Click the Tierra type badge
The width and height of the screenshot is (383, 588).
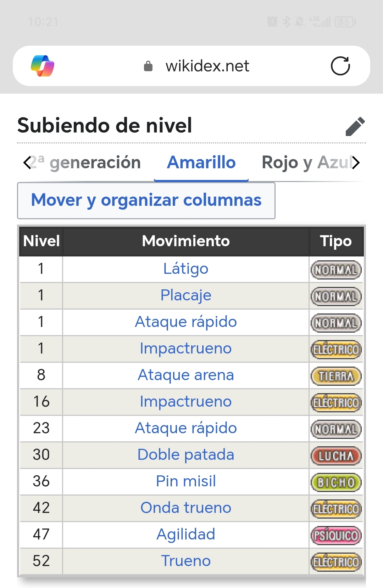(336, 376)
